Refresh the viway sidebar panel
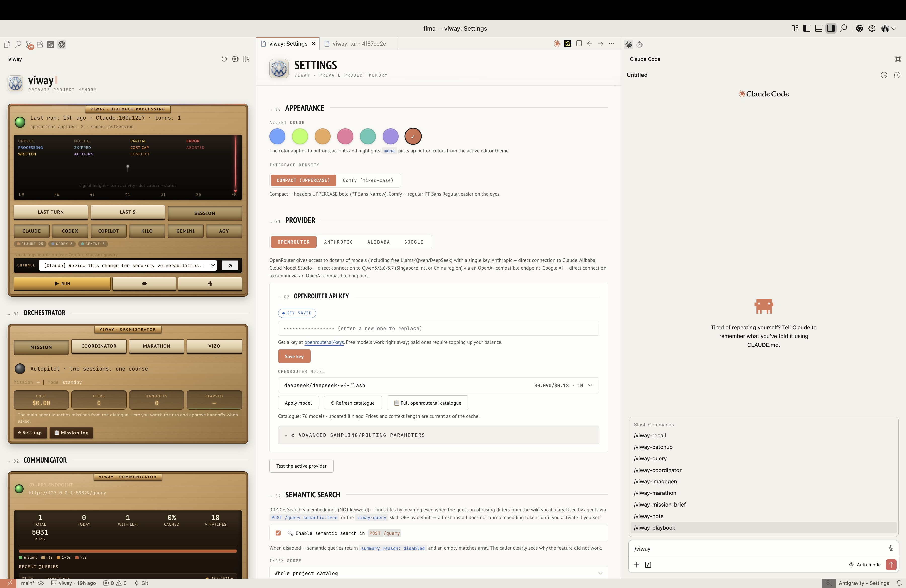 (224, 59)
